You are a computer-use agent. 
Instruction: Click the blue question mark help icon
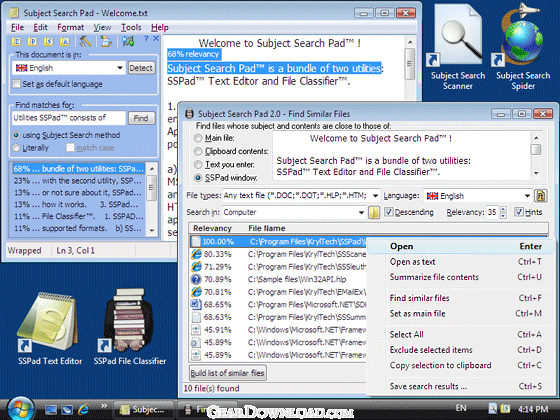[x=146, y=39]
